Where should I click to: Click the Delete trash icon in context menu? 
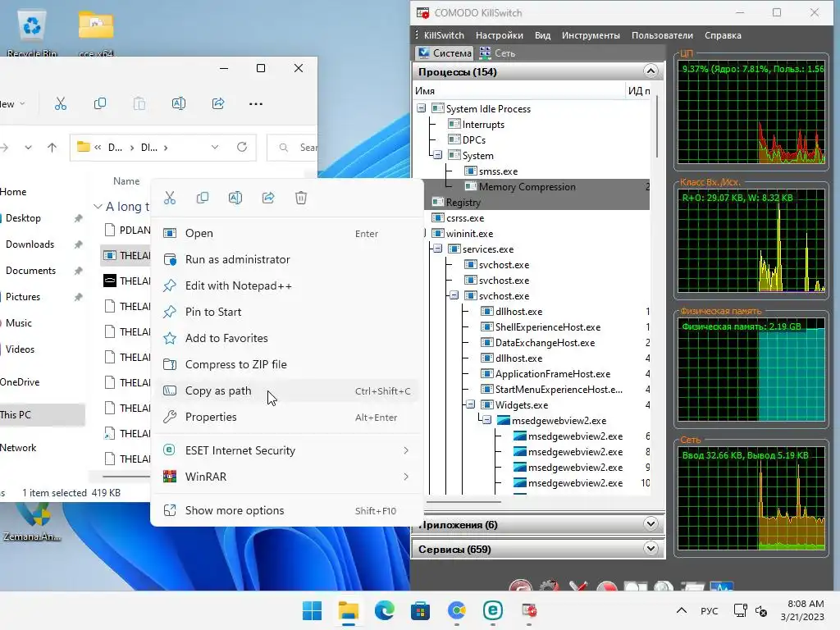tap(301, 198)
